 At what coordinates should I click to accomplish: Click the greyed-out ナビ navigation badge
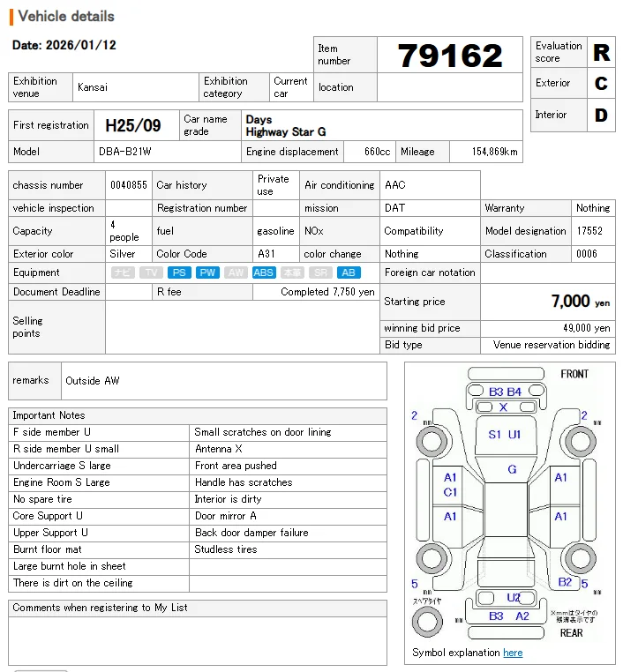tap(123, 273)
